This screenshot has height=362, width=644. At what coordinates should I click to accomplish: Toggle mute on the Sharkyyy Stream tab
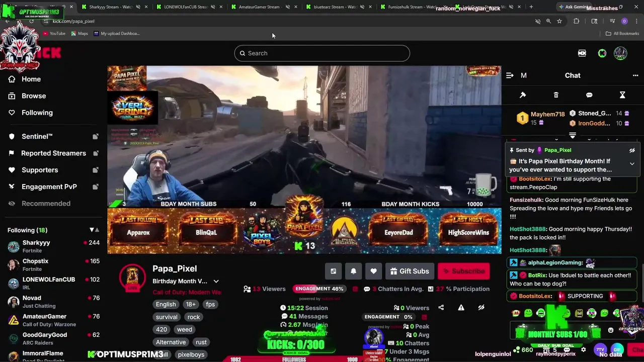[x=138, y=7]
